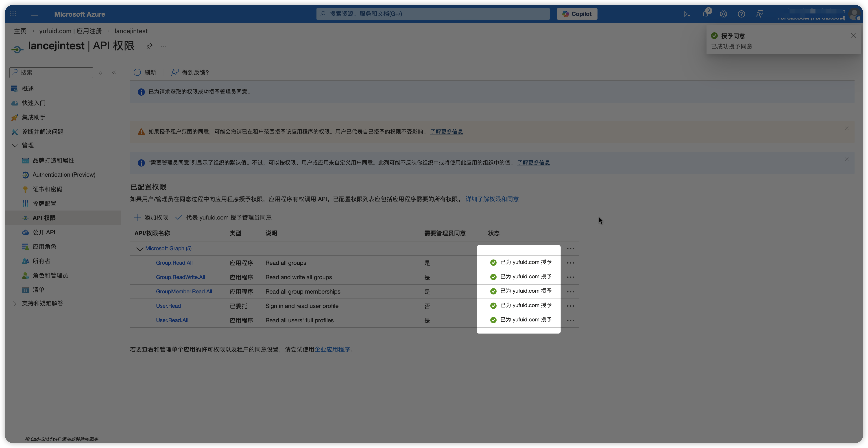Click the Refresh toolbar button
The height and width of the screenshot is (448, 868).
pos(145,72)
